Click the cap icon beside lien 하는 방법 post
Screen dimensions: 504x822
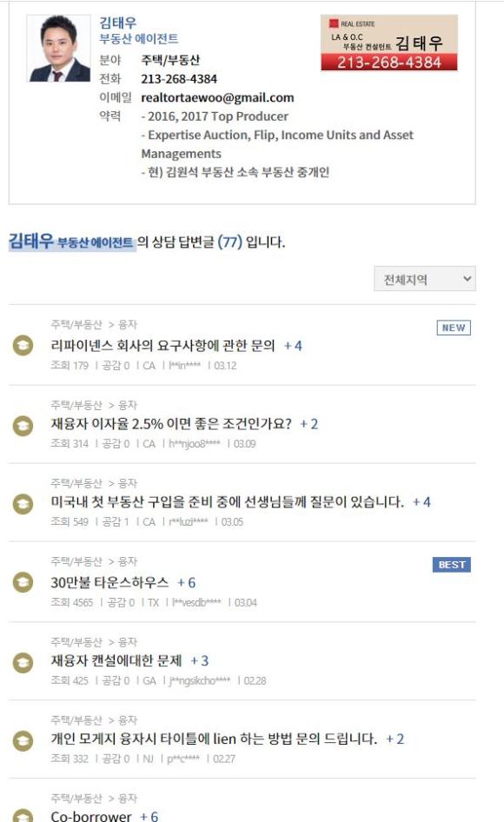point(23,740)
